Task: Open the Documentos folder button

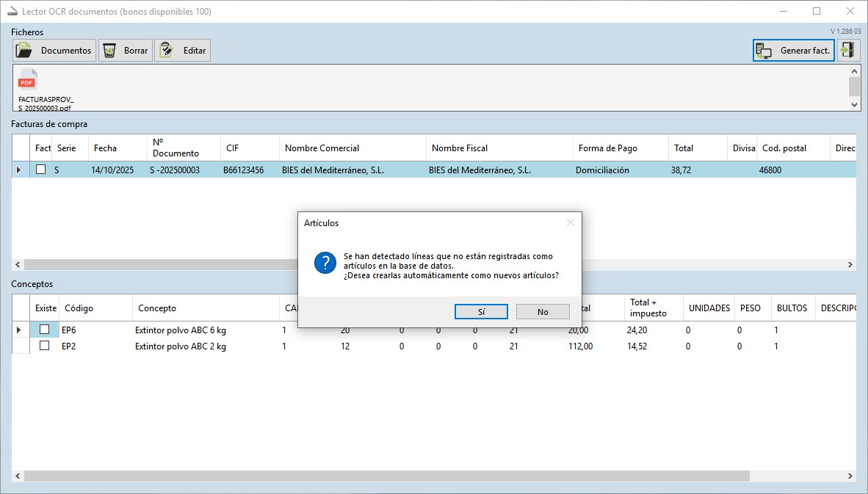Action: coord(54,51)
